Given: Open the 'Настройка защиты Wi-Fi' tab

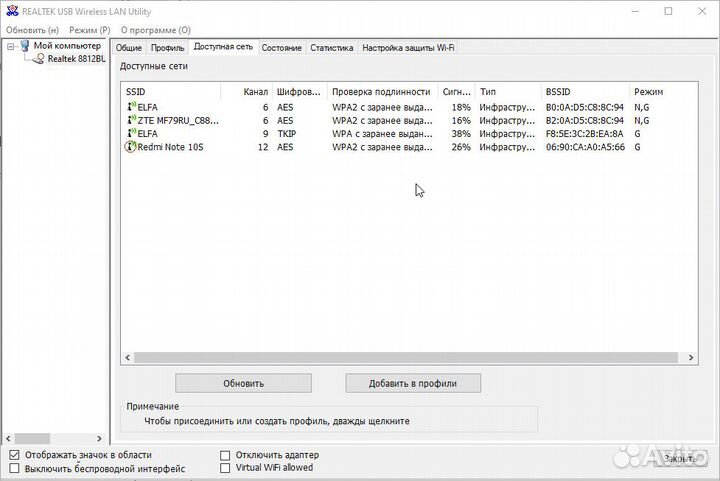Looking at the screenshot, I should point(408,48).
